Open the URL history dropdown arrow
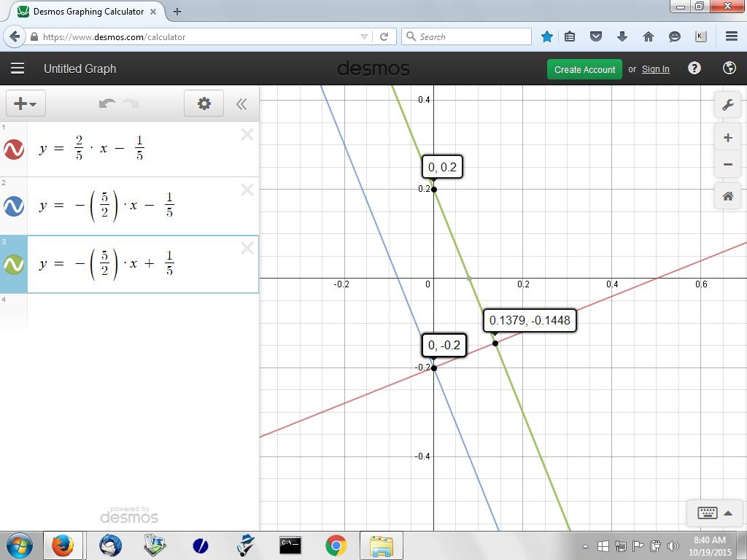This screenshot has height=560, width=747. 365,36
